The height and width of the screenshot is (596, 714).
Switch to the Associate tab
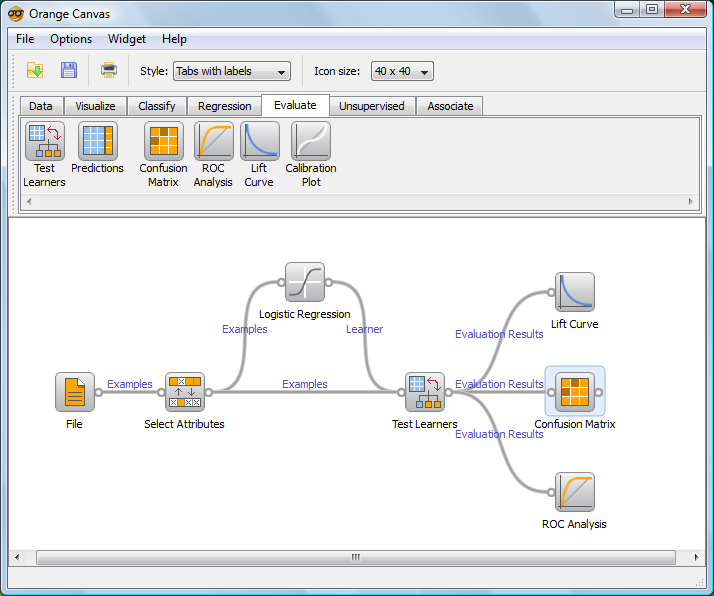coord(450,106)
